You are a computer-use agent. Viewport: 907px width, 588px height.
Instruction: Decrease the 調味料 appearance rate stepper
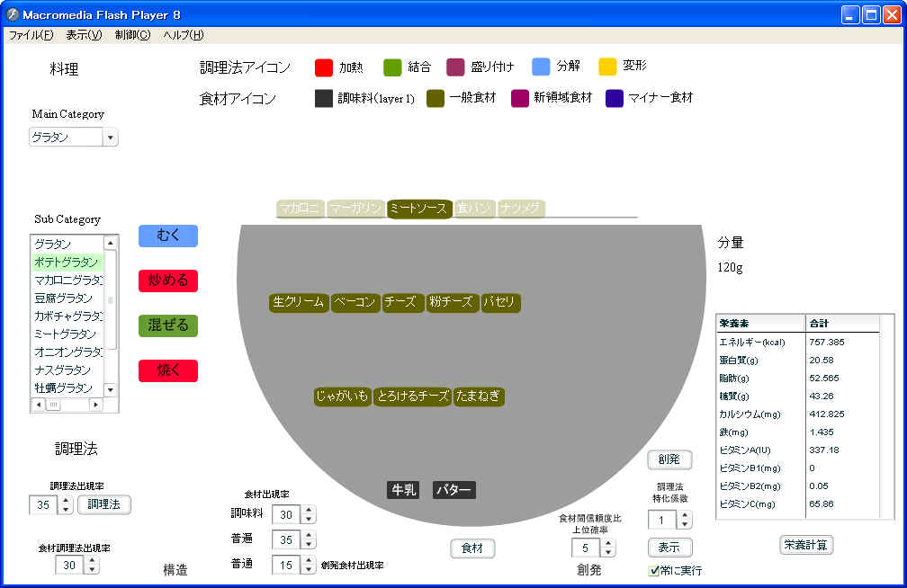coord(309,519)
